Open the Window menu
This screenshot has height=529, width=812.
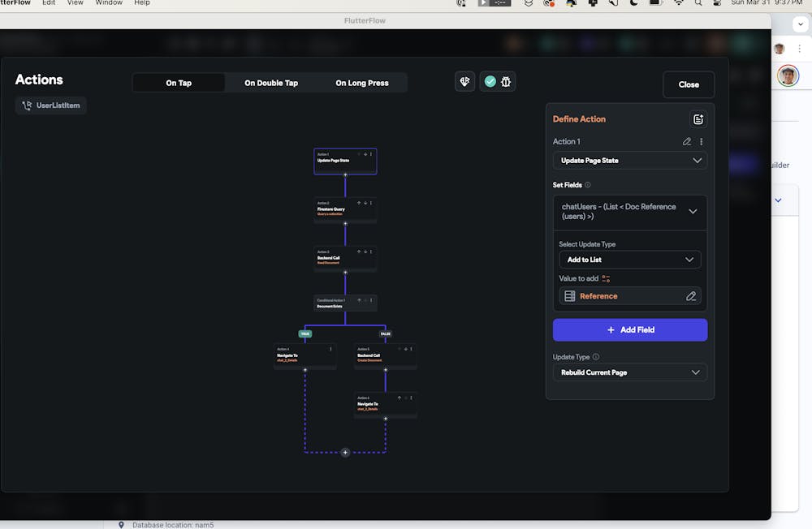pos(109,3)
